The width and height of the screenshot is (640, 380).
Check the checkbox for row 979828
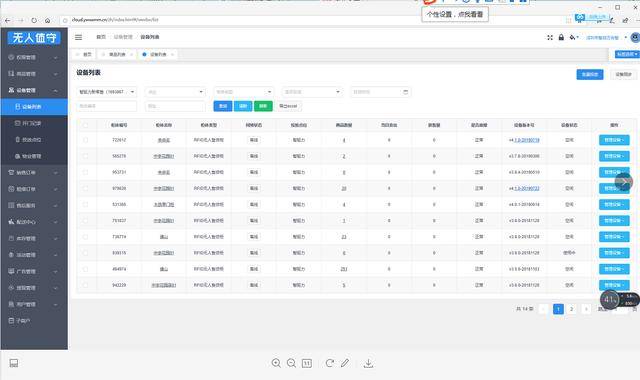tap(85, 188)
